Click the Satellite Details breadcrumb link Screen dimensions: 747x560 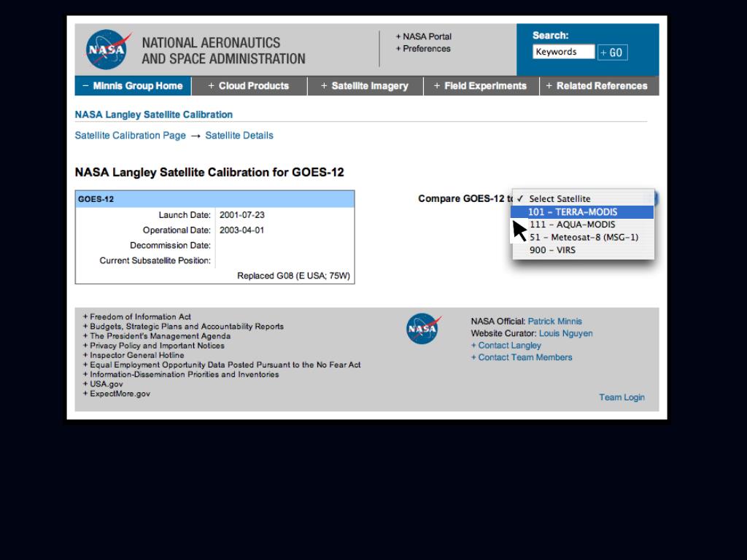click(x=239, y=136)
